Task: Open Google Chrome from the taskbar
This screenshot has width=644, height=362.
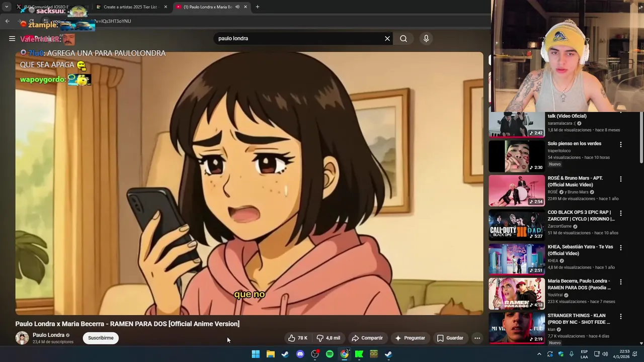Action: (x=344, y=354)
